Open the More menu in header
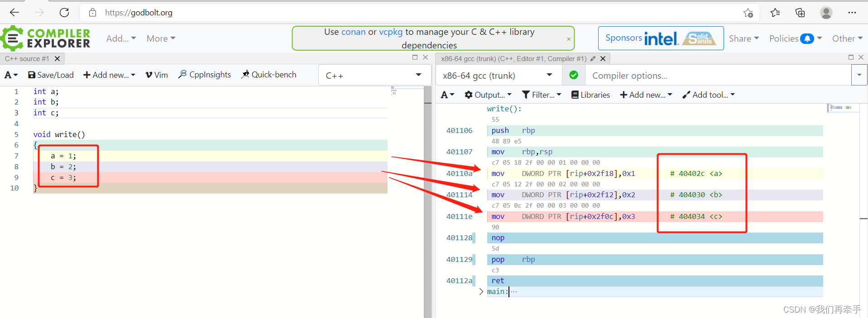 (161, 38)
